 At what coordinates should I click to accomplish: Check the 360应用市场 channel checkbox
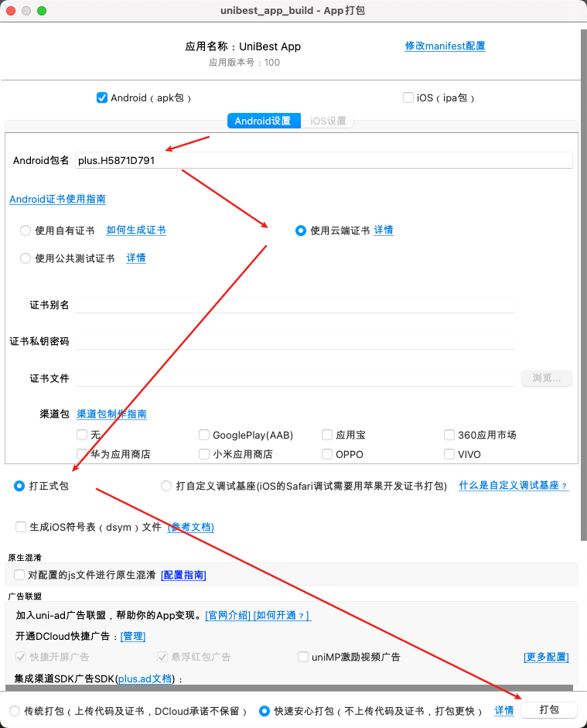click(x=449, y=435)
